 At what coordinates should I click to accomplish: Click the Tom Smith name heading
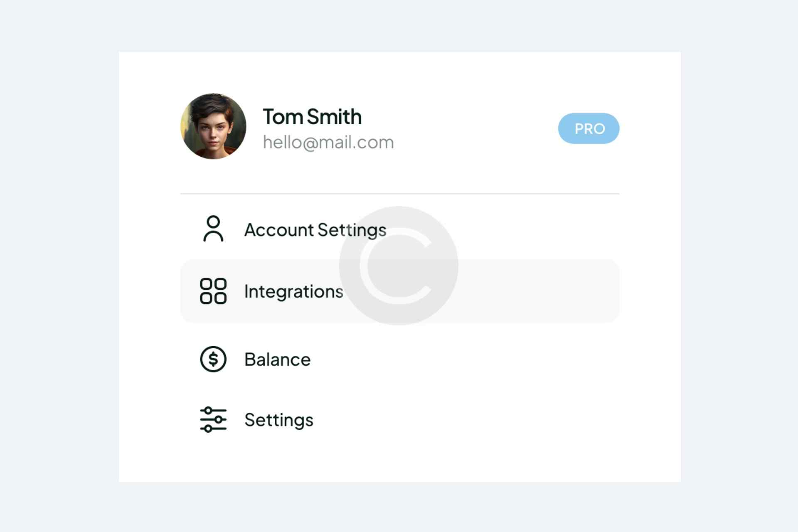[312, 117]
